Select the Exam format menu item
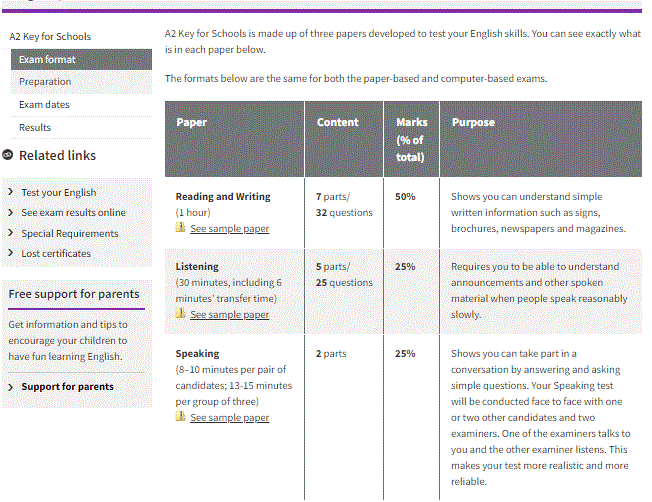Viewport: 652px width, 502px height. point(82,59)
